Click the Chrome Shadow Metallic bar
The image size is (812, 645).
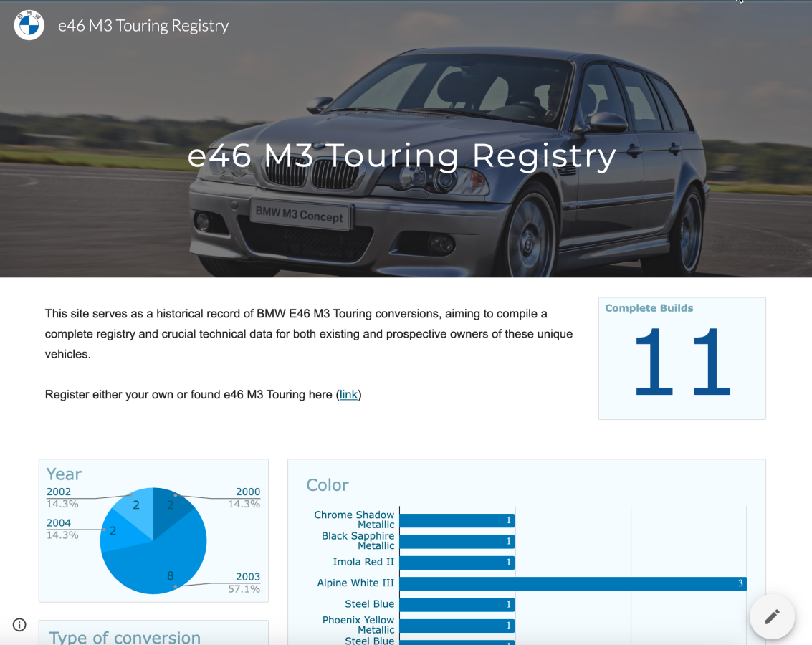point(457,520)
